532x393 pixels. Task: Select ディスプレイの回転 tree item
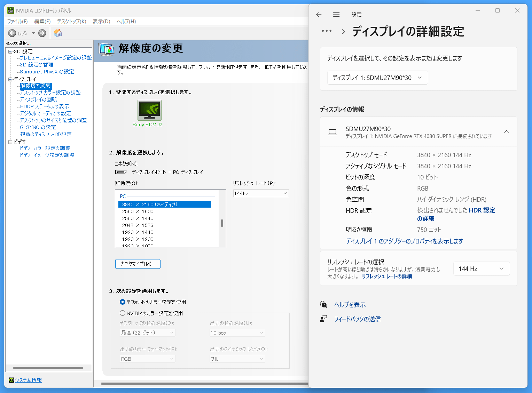pos(38,99)
